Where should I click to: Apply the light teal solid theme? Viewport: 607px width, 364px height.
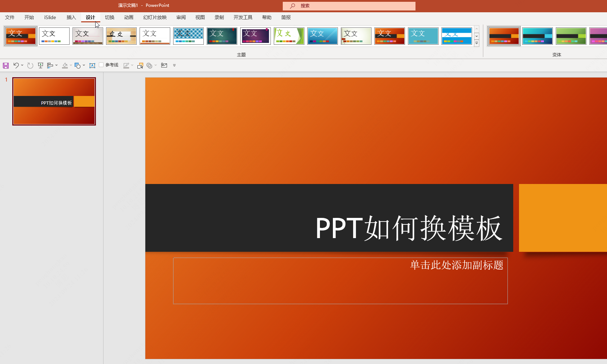tap(423, 36)
